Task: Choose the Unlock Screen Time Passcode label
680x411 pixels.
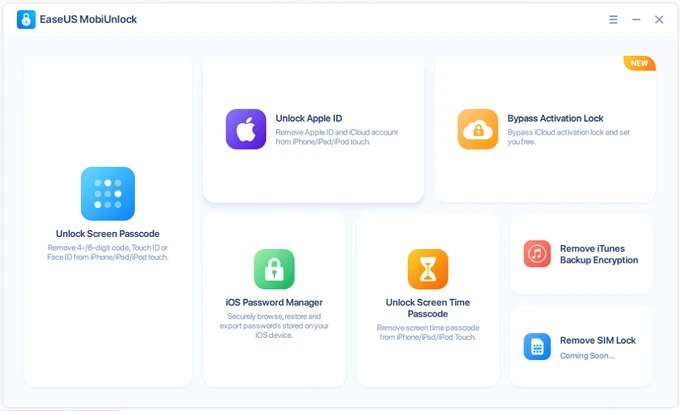Action: pyautogui.click(x=427, y=307)
